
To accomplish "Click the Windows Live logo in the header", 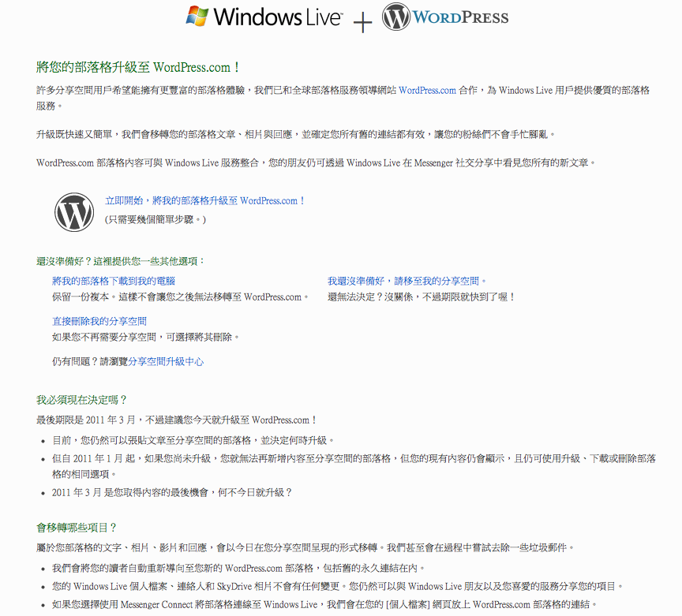I will (x=264, y=17).
